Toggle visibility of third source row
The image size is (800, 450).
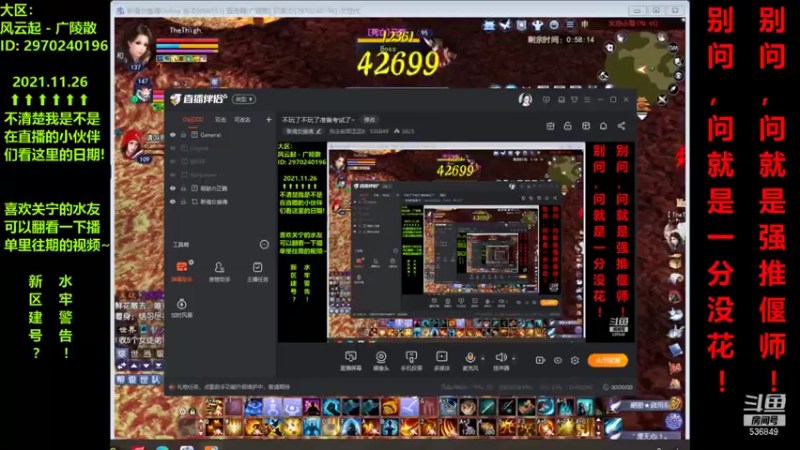(173, 161)
